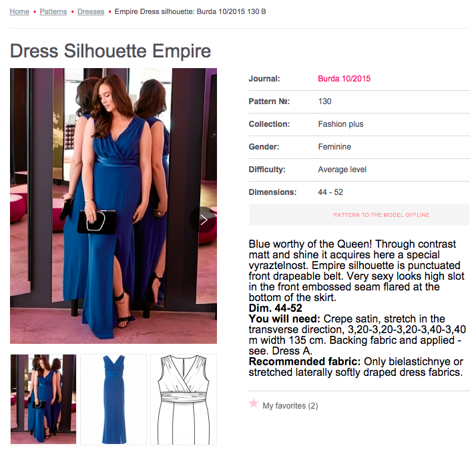The width and height of the screenshot is (476, 456).
Task: Select the model photo thumbnail
Action: click(x=43, y=399)
